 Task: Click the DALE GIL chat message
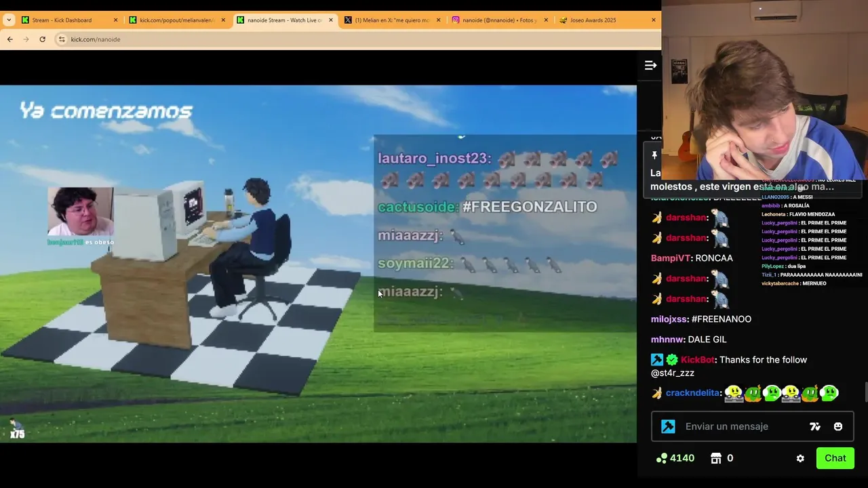point(707,340)
